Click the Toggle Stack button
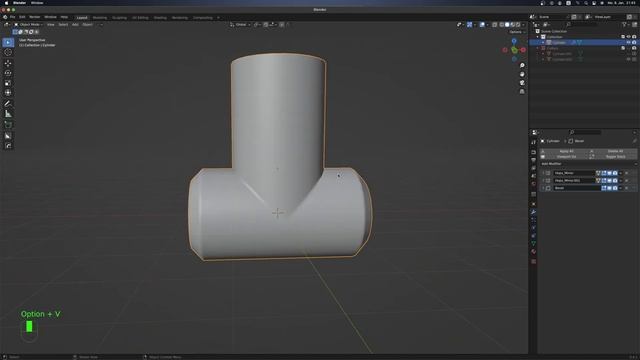The image size is (640, 360). [613, 157]
